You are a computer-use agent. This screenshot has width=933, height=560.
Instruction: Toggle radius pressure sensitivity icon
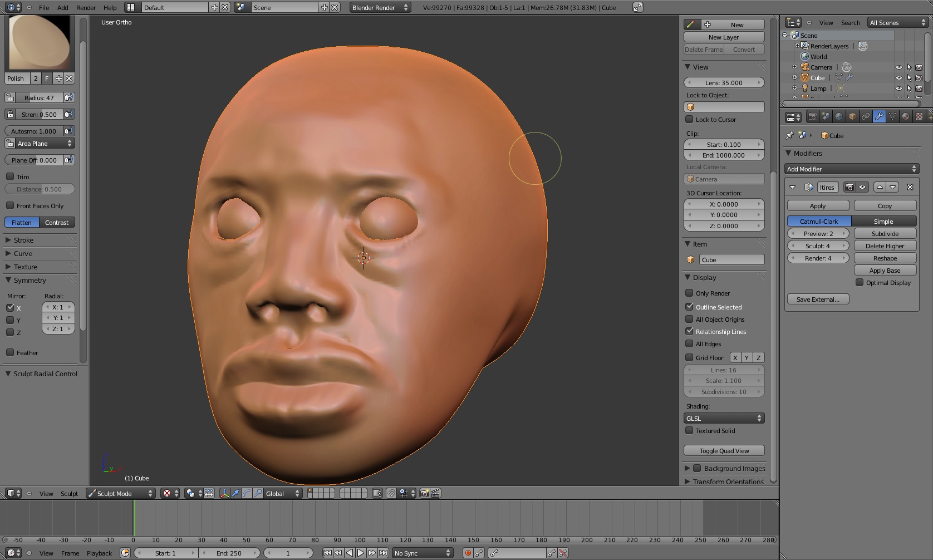pyautogui.click(x=69, y=97)
